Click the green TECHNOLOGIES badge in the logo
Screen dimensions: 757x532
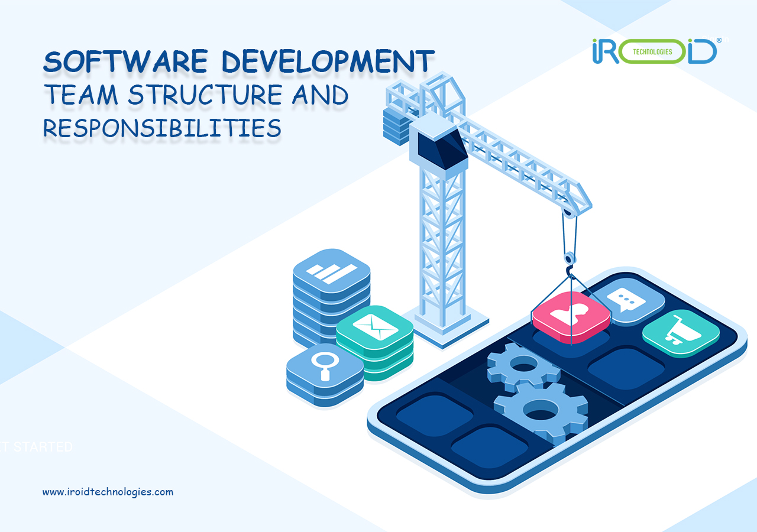point(652,51)
